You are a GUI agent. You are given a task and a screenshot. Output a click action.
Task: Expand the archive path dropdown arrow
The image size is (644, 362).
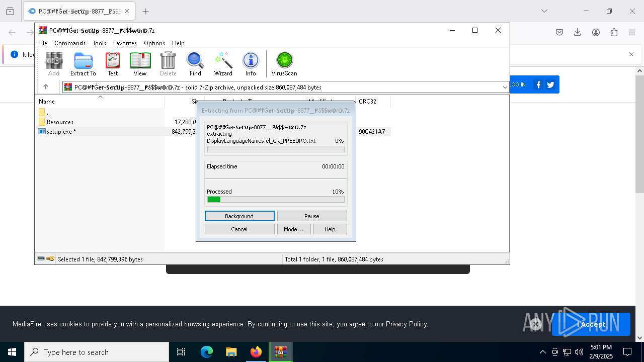click(505, 87)
